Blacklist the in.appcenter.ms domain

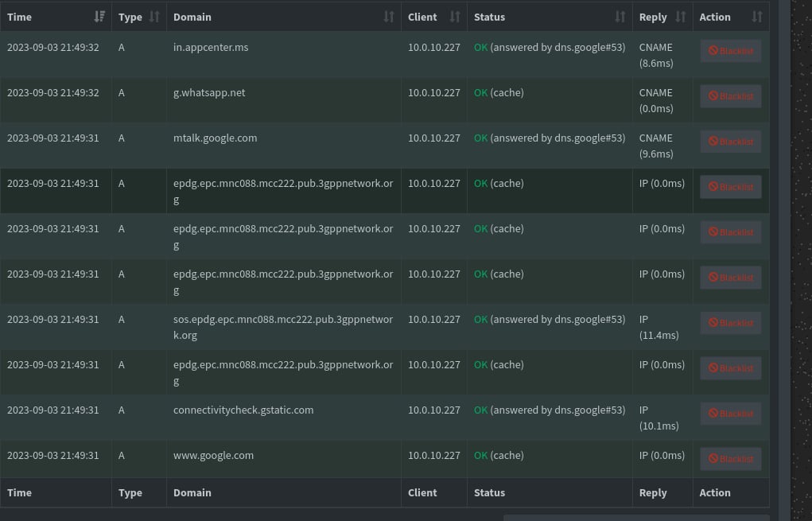point(730,51)
